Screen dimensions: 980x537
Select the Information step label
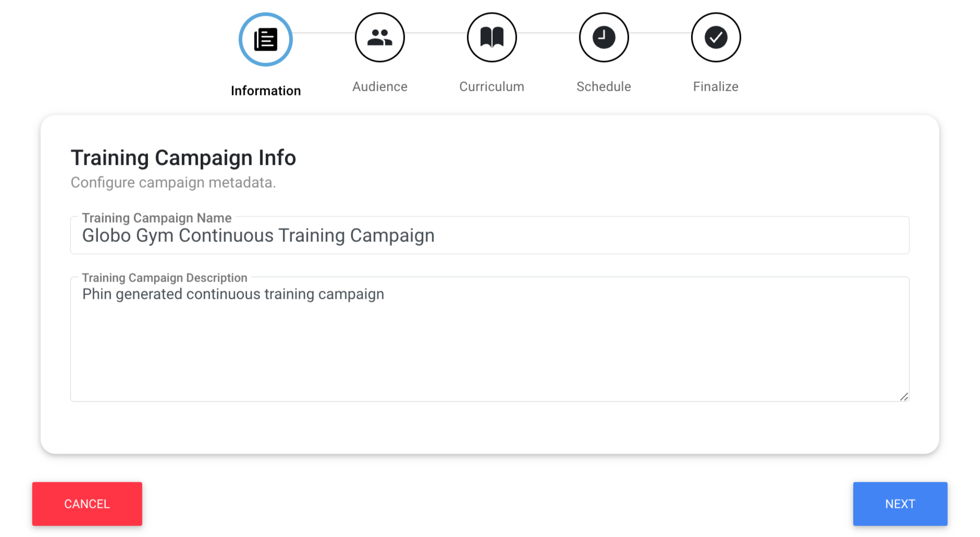click(x=265, y=90)
